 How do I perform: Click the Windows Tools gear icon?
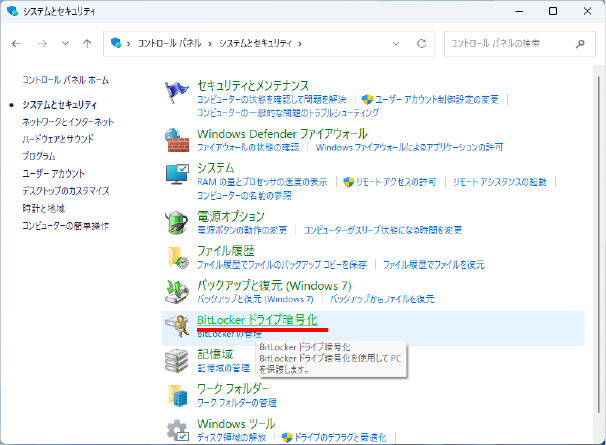pyautogui.click(x=177, y=430)
